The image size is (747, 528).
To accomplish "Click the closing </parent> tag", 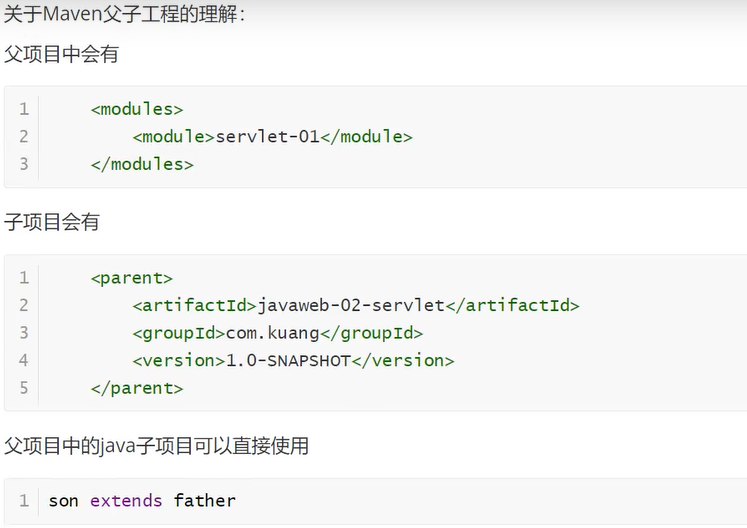I will (x=136, y=388).
